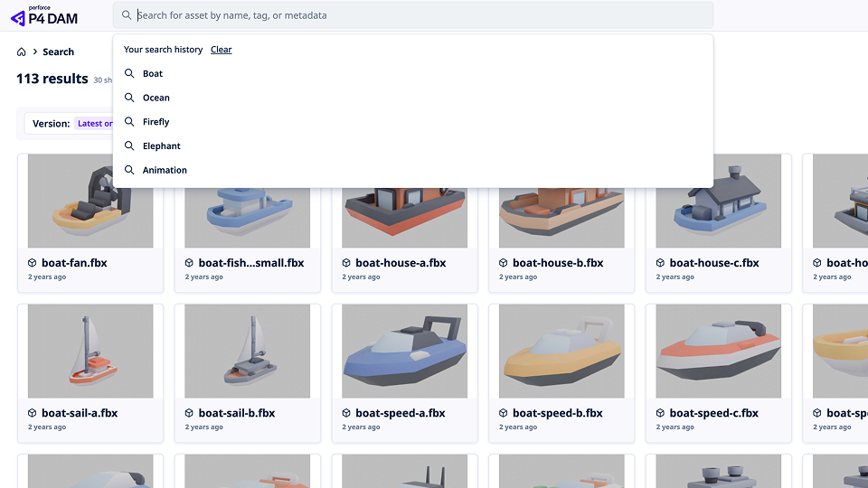Open the boat-sail-a.fbx thumbnail
Screen dimensions: 868x488
90,351
